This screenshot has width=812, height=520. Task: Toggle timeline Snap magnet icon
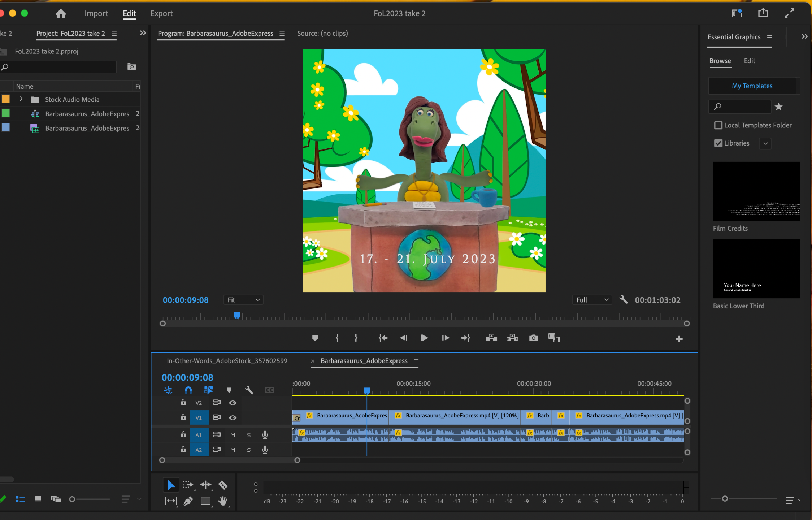click(x=188, y=390)
